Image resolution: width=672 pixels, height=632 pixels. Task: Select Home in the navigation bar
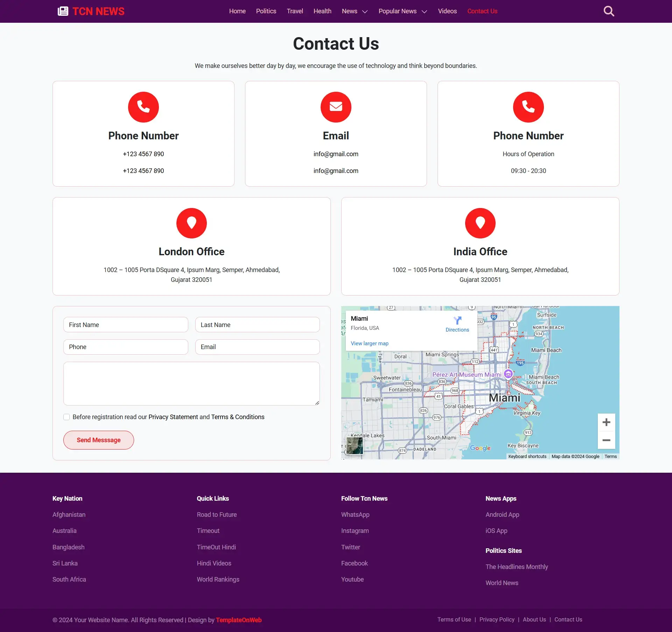coord(237,11)
